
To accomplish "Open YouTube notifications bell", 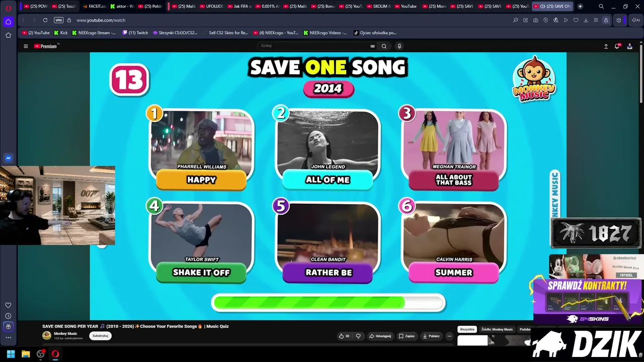I will pos(617,46).
